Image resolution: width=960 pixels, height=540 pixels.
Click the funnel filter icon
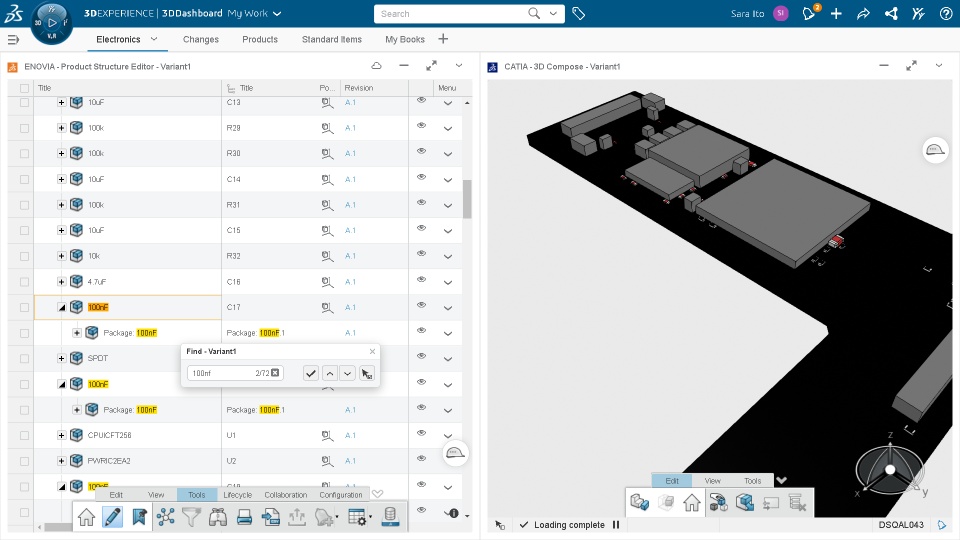point(192,517)
